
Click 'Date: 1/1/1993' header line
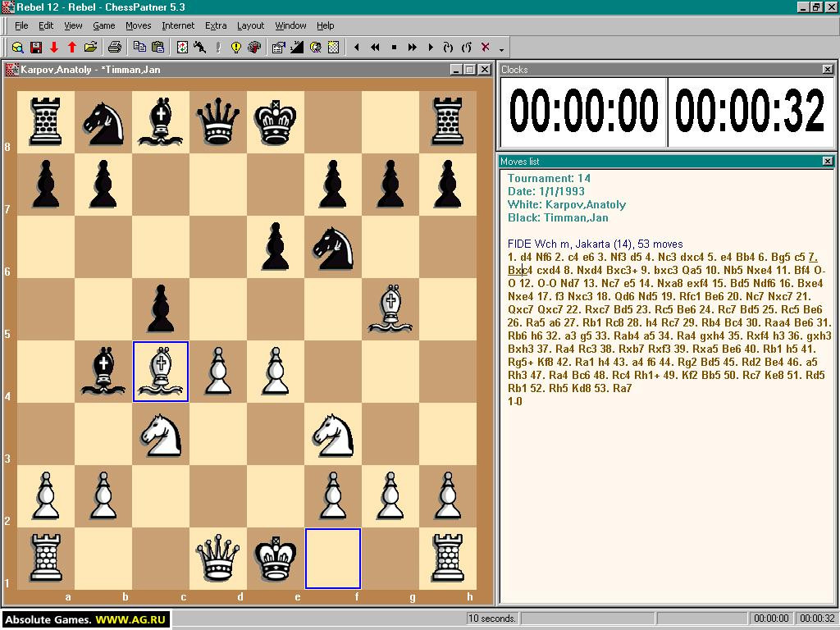pos(546,191)
